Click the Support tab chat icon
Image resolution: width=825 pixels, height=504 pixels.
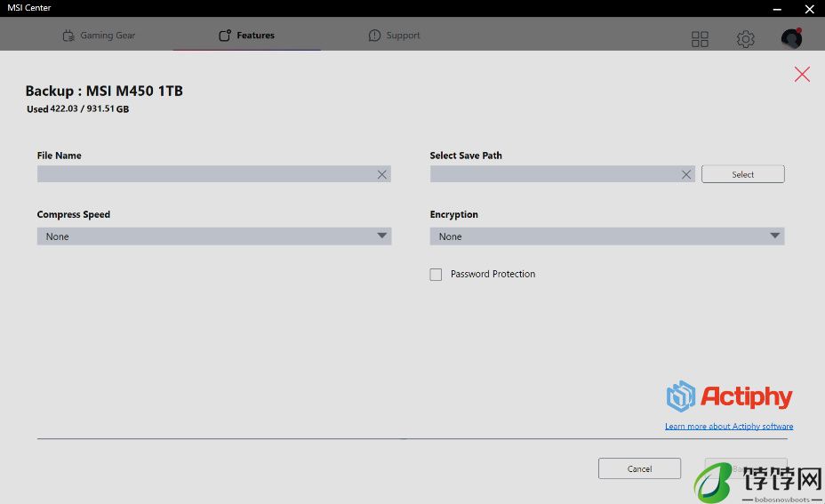tap(374, 36)
